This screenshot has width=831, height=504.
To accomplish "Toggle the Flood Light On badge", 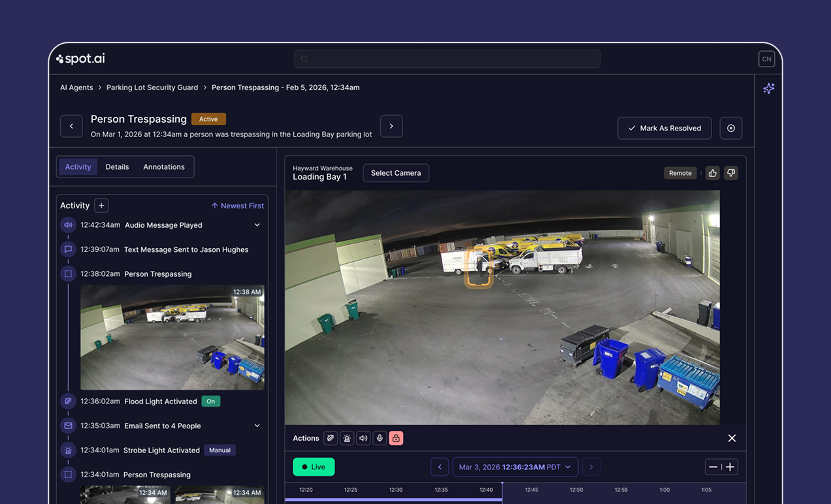I will coord(211,402).
